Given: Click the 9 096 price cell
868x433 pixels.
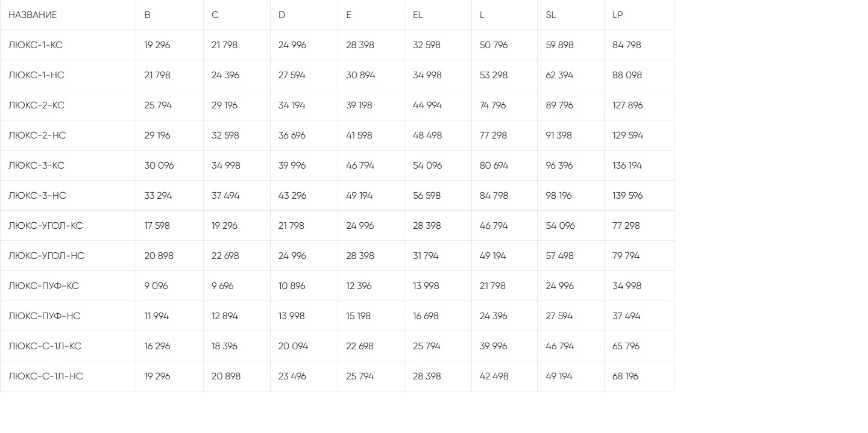Looking at the screenshot, I should (x=156, y=286).
